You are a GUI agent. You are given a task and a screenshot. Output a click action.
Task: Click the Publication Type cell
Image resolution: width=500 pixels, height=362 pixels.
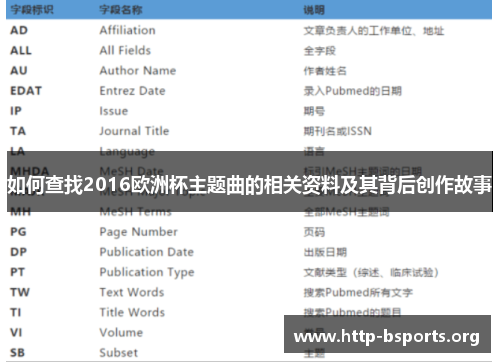click(x=147, y=272)
